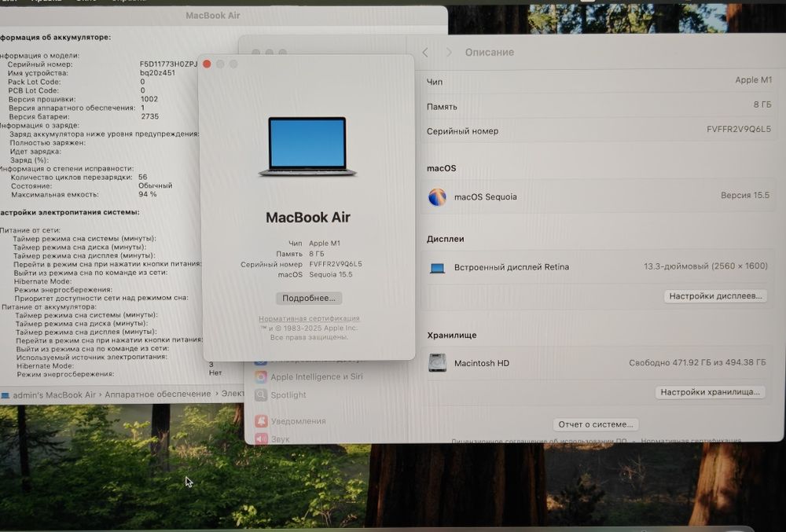Click Количество циклов перезарядки value 56
786x532 pixels.
click(x=143, y=177)
